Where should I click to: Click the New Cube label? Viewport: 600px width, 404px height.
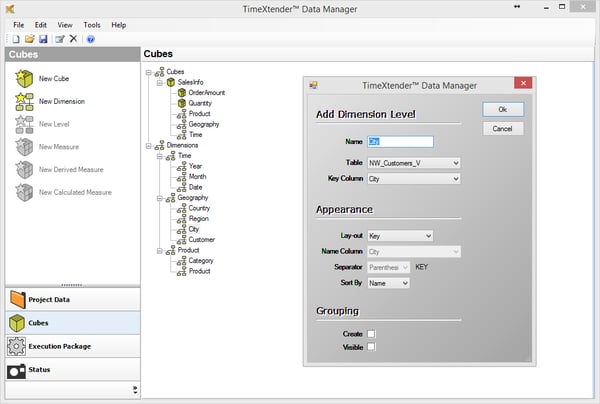click(54, 78)
